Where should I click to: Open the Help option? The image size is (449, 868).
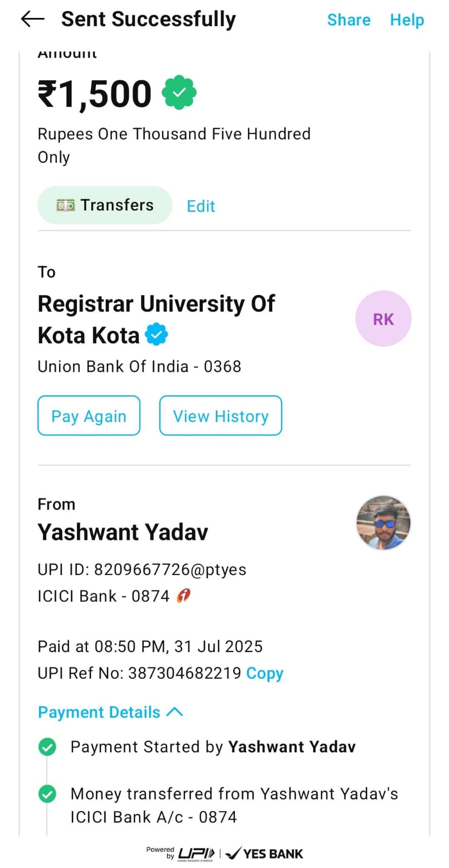(407, 20)
